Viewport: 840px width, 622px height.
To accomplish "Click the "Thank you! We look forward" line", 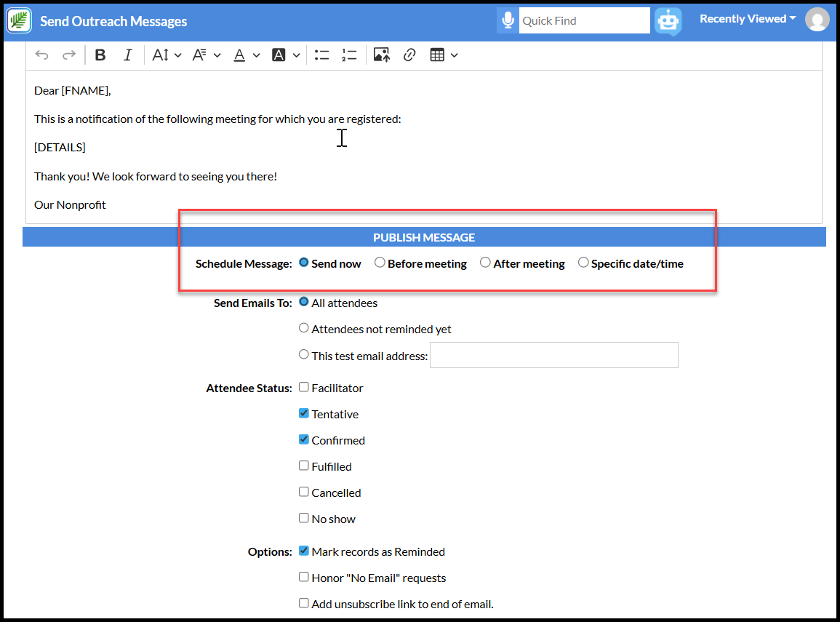I will 156,176.
